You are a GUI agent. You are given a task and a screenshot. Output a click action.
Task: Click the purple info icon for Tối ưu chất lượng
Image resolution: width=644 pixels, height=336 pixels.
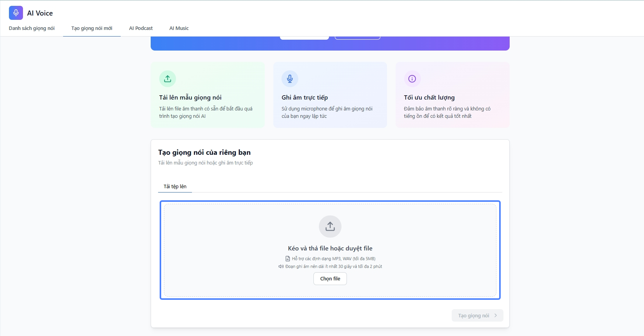(x=412, y=79)
